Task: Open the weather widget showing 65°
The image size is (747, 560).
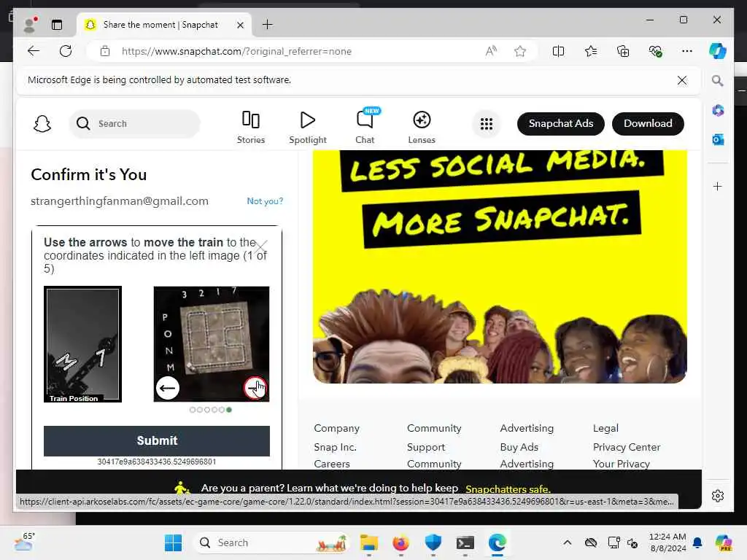Action: (24, 542)
